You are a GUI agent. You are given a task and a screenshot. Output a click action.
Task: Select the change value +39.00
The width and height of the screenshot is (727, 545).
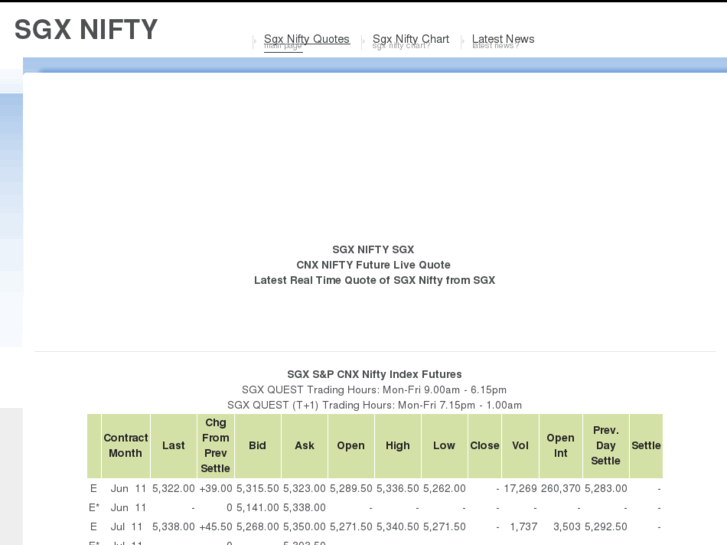point(216,488)
